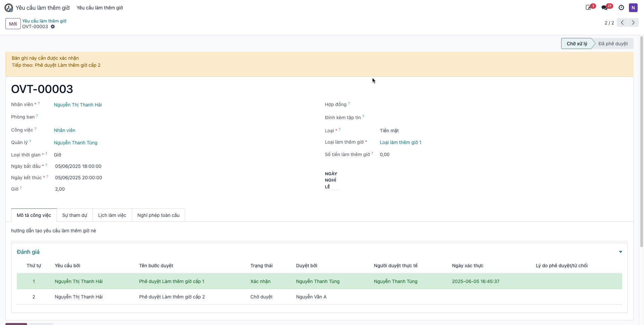The height and width of the screenshot is (325, 644).
Task: Open the gear actions menu beside OVT-00003
Action: coord(53,27)
